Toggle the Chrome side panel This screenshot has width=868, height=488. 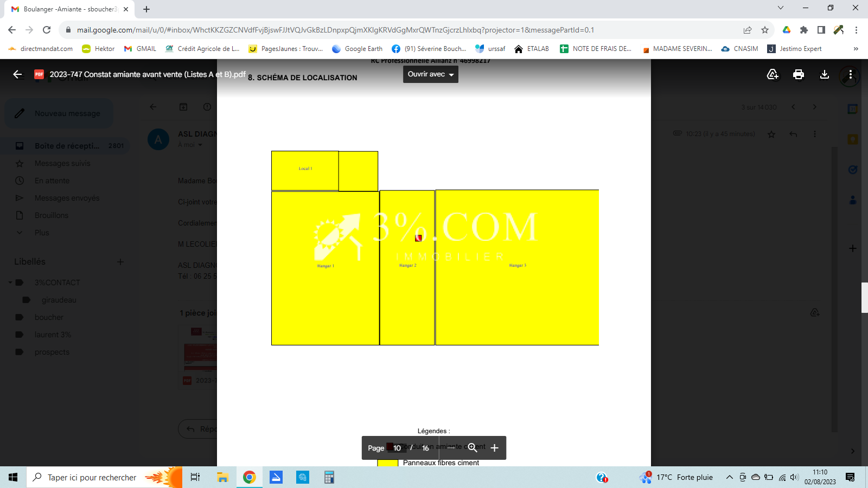(x=821, y=30)
